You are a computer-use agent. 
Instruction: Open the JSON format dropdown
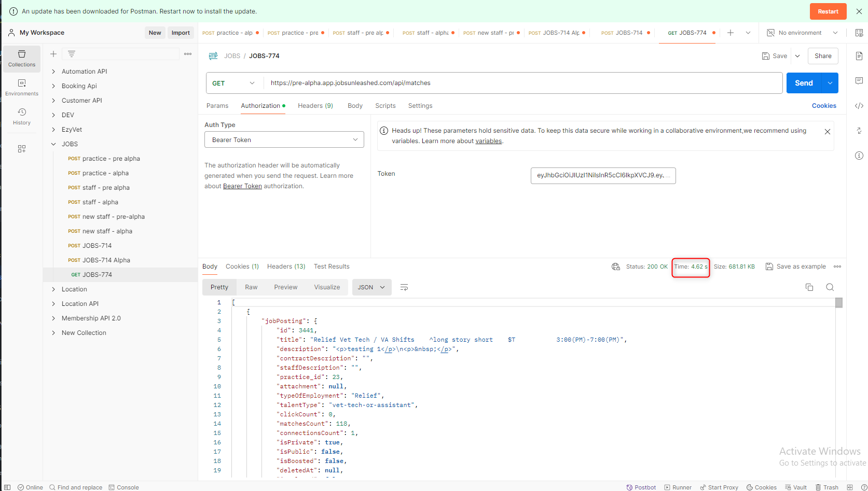click(x=371, y=287)
